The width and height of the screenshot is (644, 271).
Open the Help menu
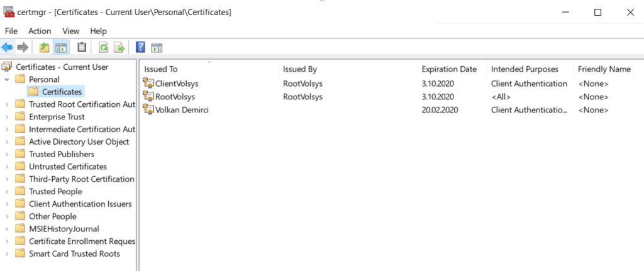(99, 31)
